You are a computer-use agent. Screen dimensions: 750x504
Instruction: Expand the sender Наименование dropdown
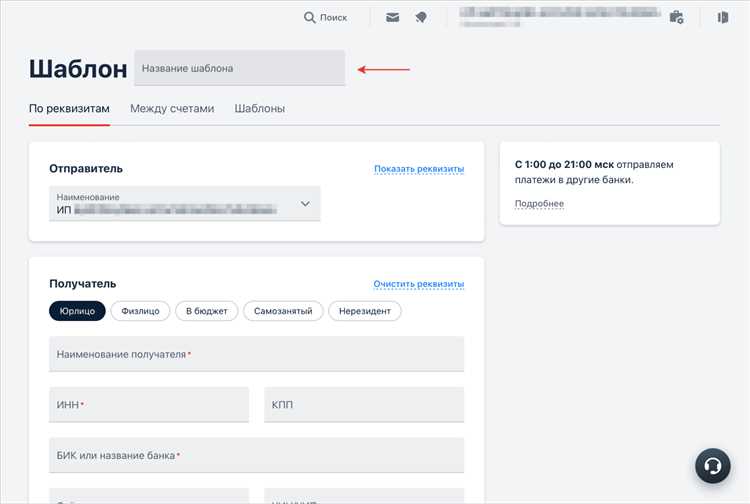click(305, 204)
